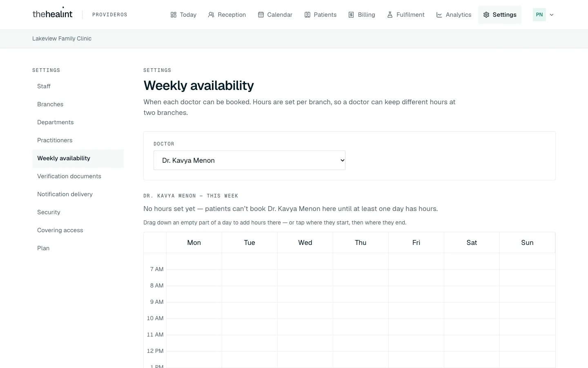Click the Today dashboard icon

tap(174, 15)
